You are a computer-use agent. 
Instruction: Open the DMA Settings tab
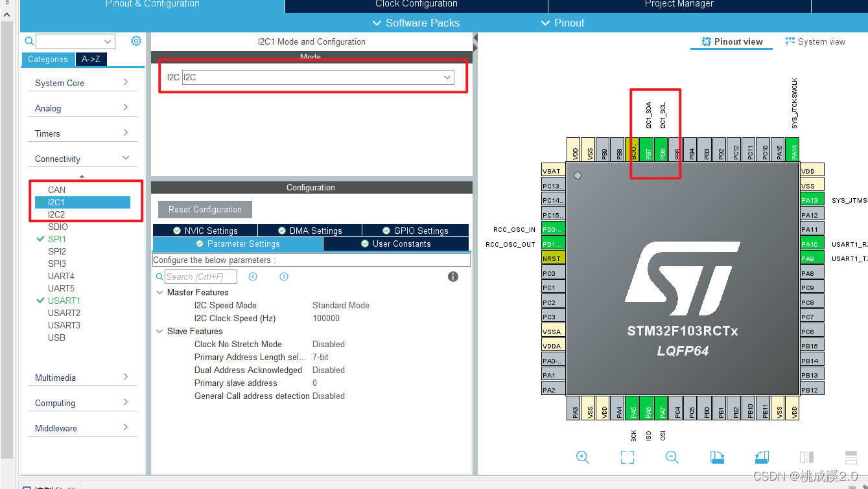click(310, 231)
